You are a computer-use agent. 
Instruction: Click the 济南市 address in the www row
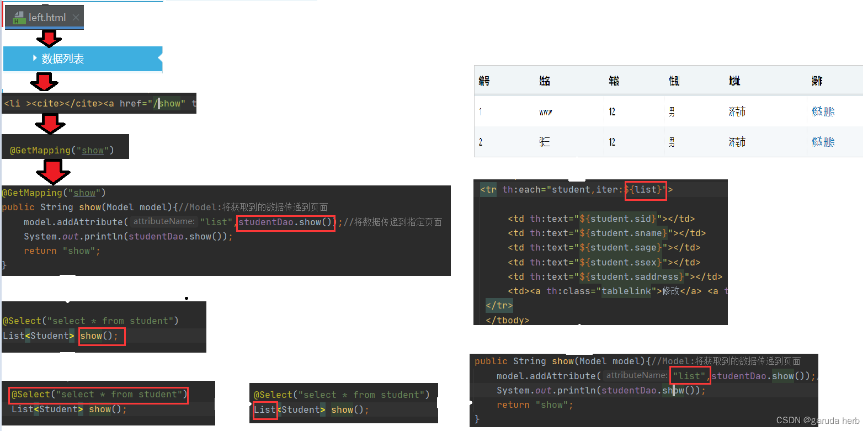(x=737, y=111)
